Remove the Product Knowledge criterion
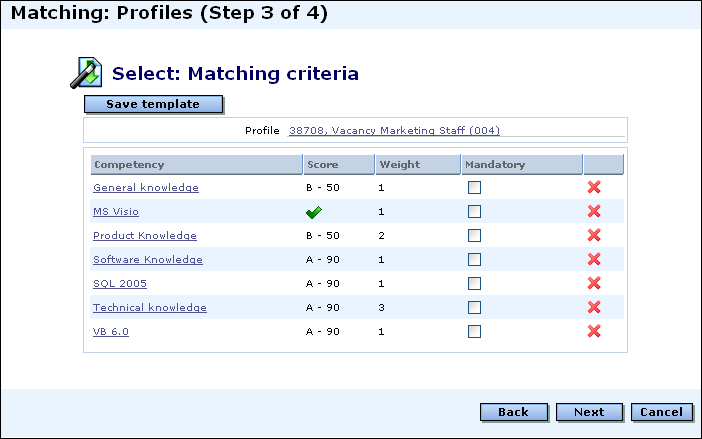Screen dimensions: 702x439 click(x=594, y=235)
